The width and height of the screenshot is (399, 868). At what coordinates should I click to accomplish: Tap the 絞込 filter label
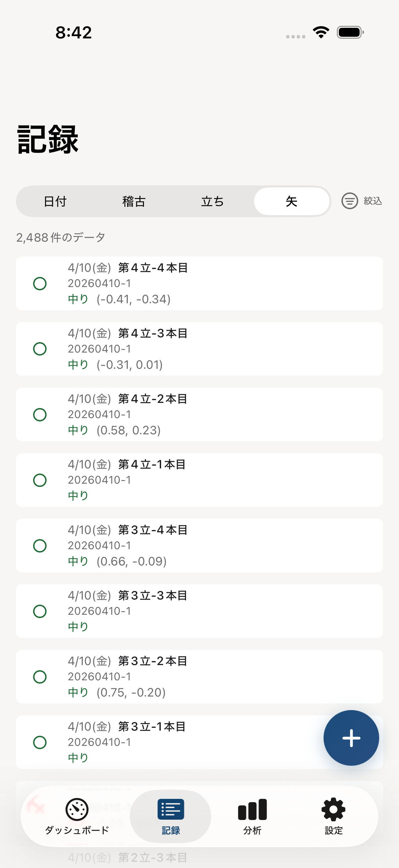point(373,201)
